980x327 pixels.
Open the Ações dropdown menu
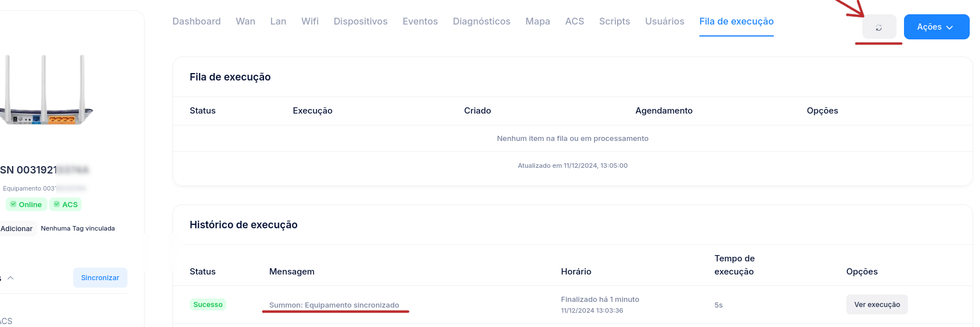pyautogui.click(x=936, y=27)
